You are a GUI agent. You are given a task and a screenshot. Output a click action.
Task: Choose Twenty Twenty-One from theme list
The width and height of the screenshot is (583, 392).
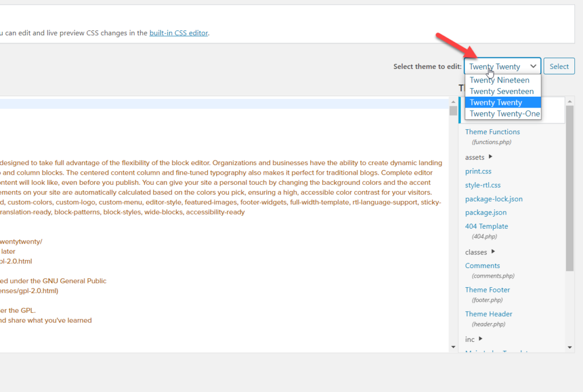(503, 113)
